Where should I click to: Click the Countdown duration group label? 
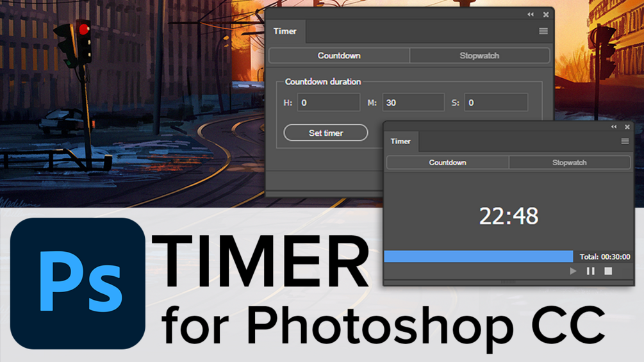coord(323,81)
